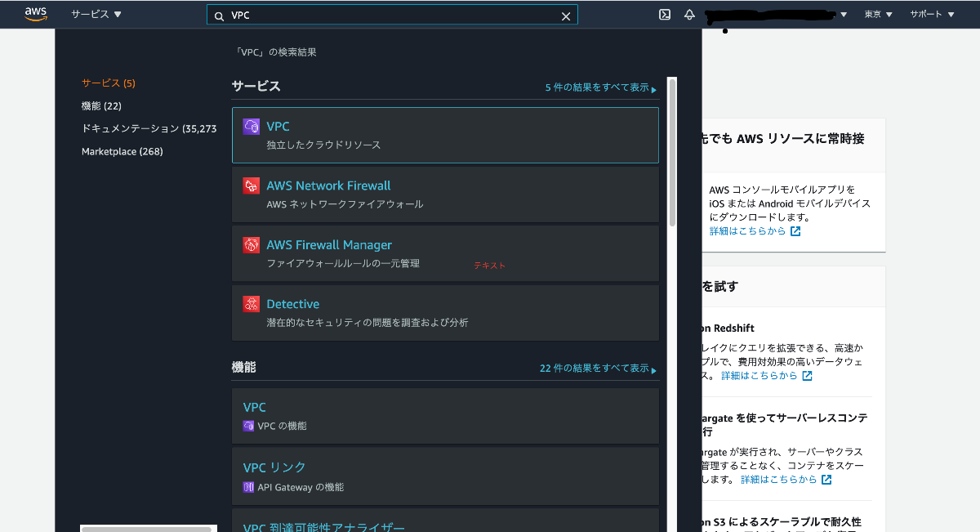Click the search magnifier icon

tap(219, 16)
